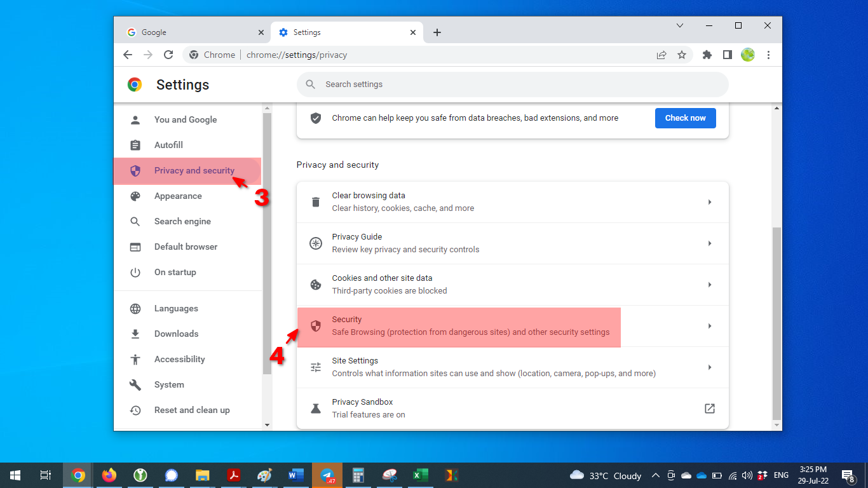Open the Windows Start menu
868x488 pixels.
(x=15, y=475)
